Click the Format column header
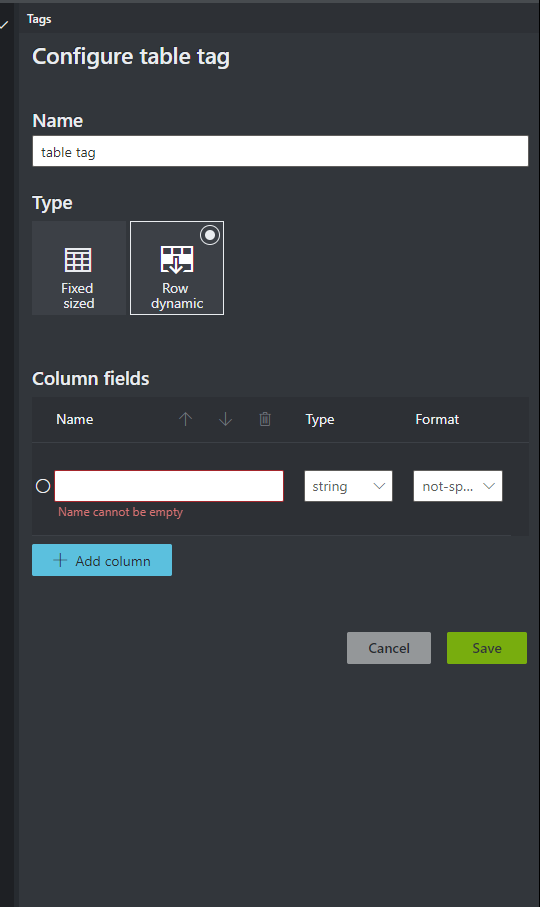Viewport: 540px width, 907px height. pyautogui.click(x=437, y=419)
